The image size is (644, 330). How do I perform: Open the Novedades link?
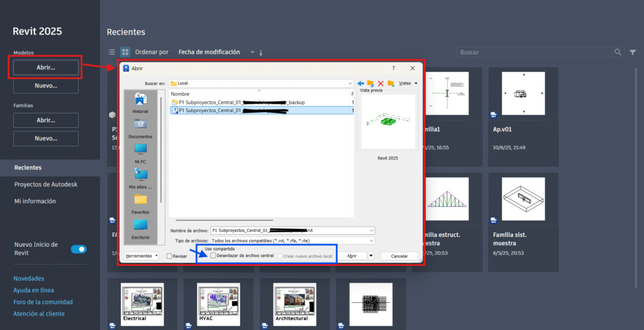pos(29,278)
